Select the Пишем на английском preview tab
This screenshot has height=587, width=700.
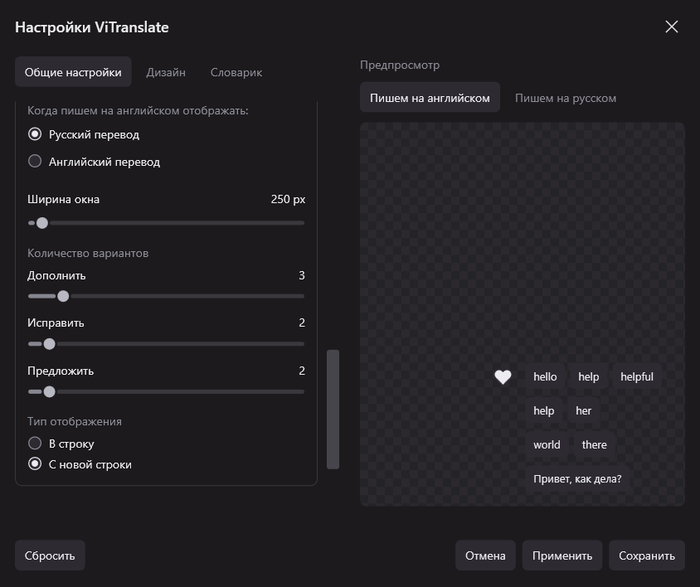coord(430,98)
